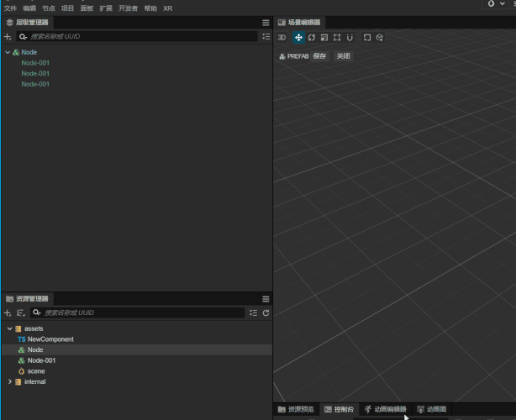This screenshot has height=420, width=516.
Task: Click the scene flame icon in assets
Action: (x=21, y=371)
